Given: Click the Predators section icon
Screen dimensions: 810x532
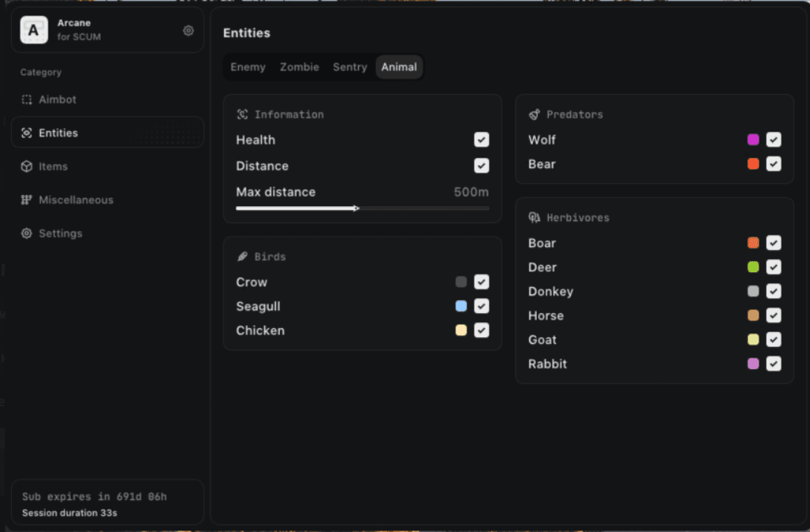Looking at the screenshot, I should (x=534, y=115).
